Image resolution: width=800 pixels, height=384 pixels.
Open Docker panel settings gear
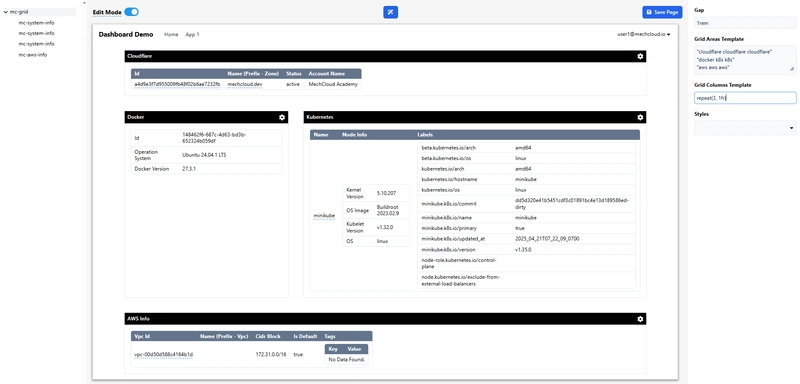[x=282, y=117]
